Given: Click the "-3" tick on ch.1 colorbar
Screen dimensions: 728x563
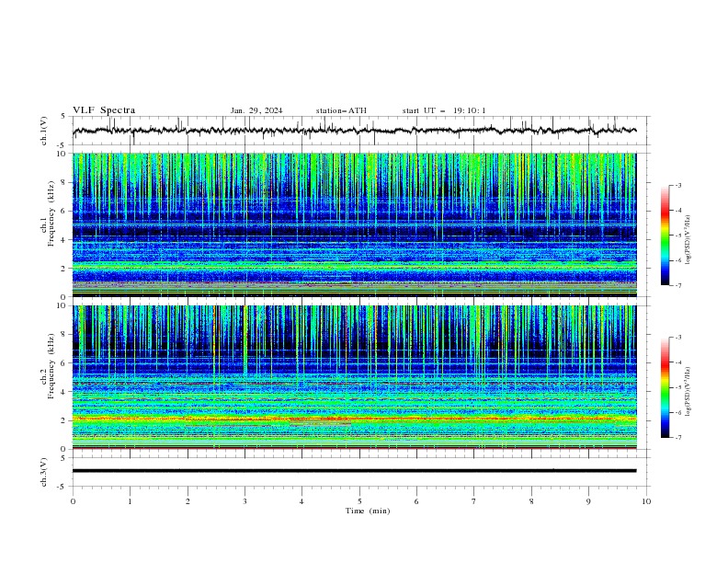Looking at the screenshot, I should pyautogui.click(x=677, y=185).
